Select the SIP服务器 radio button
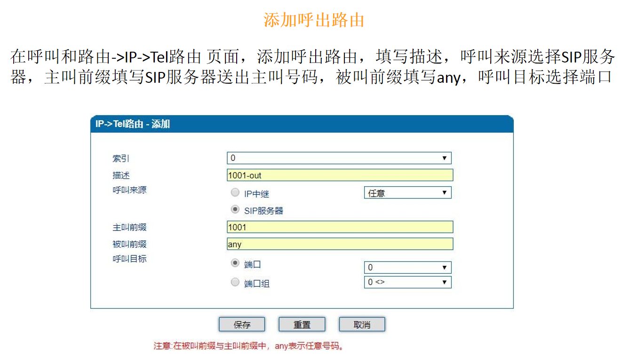The image size is (621, 364). pyautogui.click(x=235, y=209)
